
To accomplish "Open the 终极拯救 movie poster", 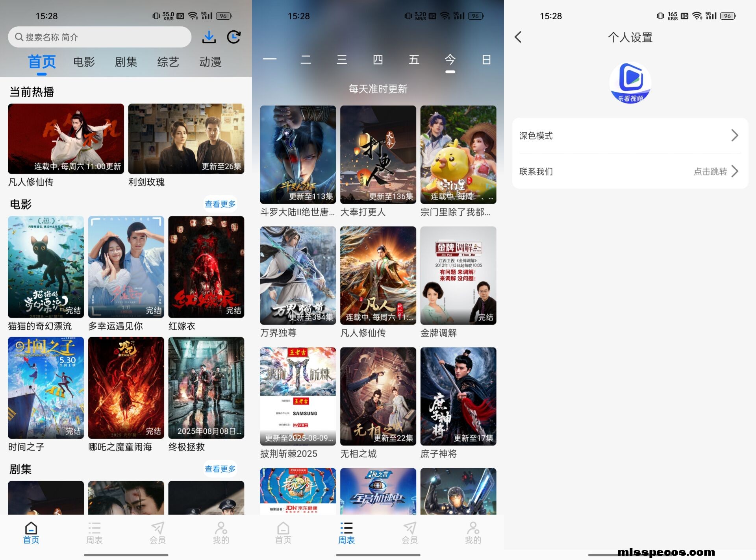I will pyautogui.click(x=206, y=388).
